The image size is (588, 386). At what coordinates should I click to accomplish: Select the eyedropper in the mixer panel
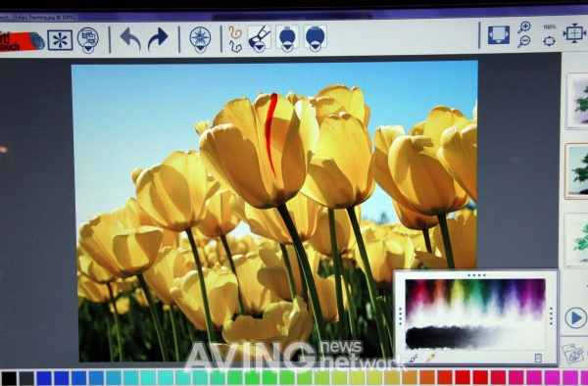pos(431,358)
